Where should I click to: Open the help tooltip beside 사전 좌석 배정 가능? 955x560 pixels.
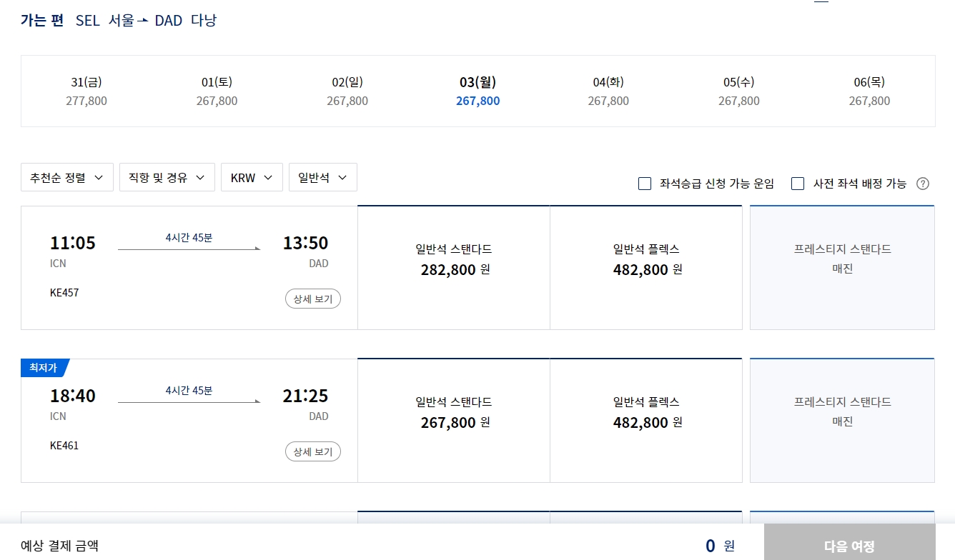click(923, 184)
